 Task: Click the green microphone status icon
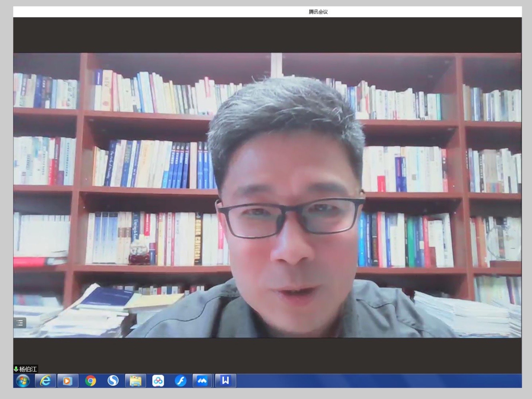coord(16,369)
